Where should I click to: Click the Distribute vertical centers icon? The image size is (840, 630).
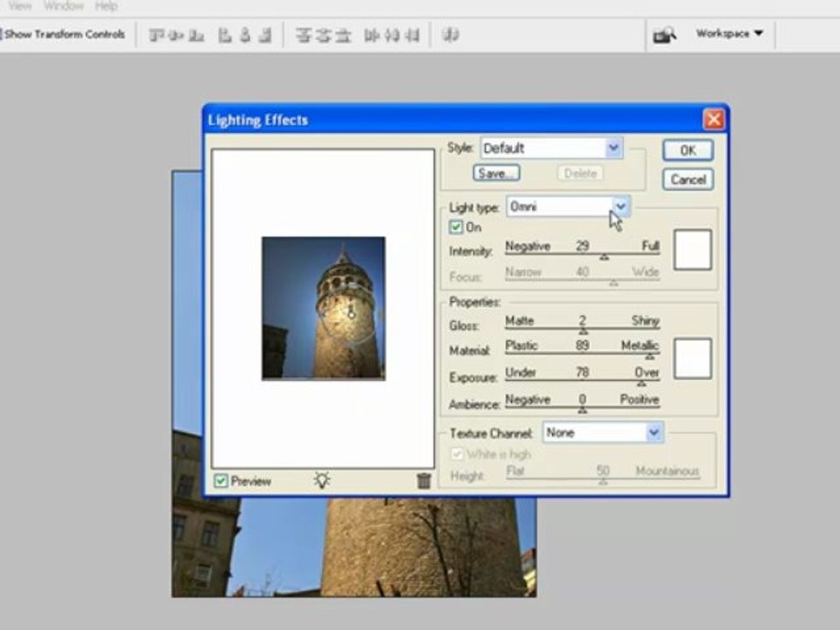click(x=323, y=35)
